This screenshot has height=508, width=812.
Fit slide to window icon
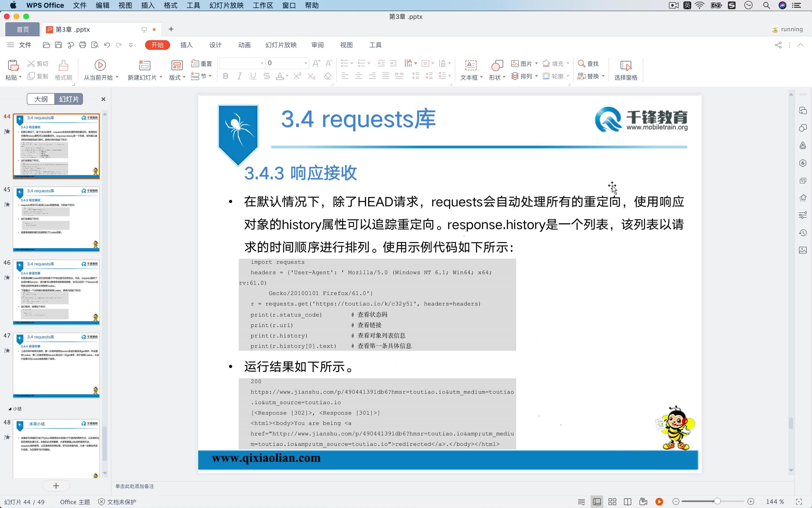click(x=799, y=502)
